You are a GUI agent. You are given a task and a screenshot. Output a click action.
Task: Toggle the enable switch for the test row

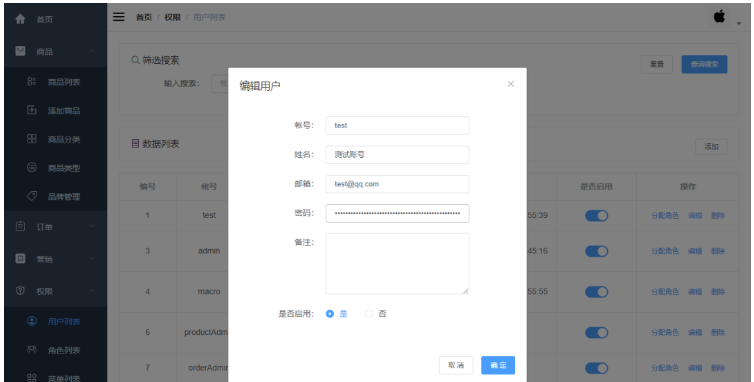click(x=596, y=216)
